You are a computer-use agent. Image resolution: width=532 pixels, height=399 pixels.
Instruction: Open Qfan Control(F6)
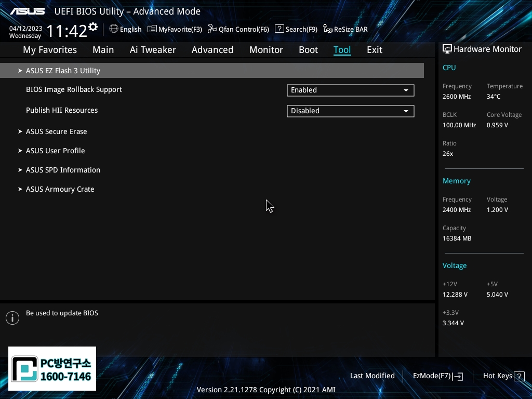(x=238, y=29)
